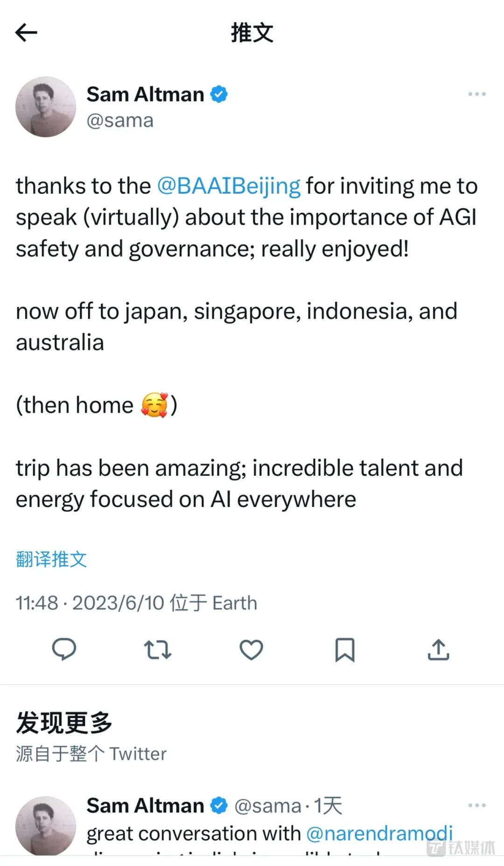Viewport: 504px width, 866px height.
Task: Translate tweet via 翻译推文 link
Action: [x=51, y=559]
